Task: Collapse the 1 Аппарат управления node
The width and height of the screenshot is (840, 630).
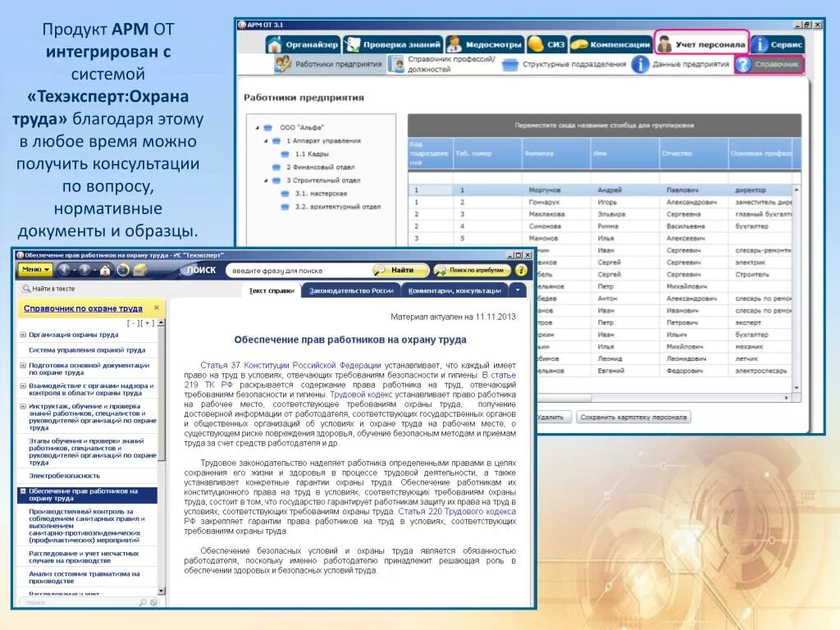Action: pyautogui.click(x=266, y=141)
